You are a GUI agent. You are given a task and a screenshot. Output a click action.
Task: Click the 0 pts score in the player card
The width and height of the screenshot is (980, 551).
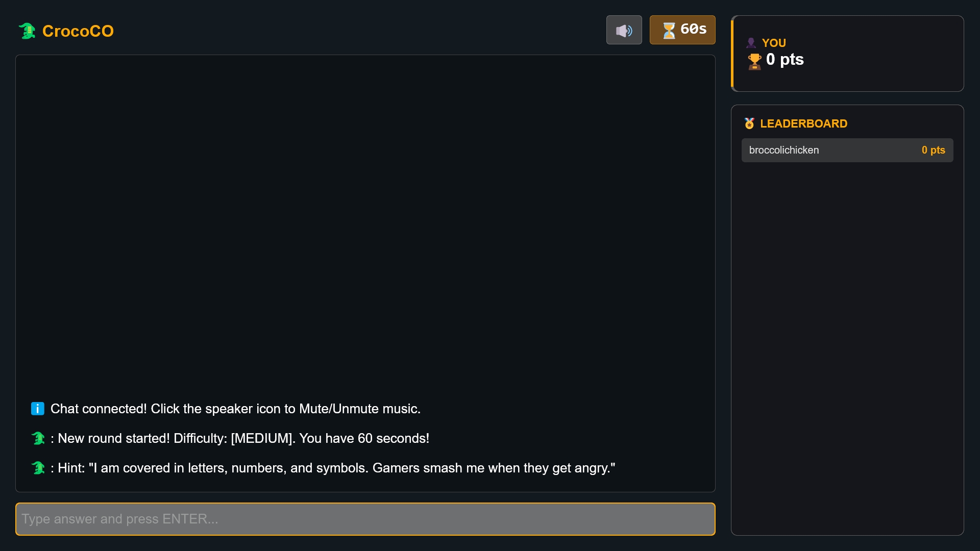pyautogui.click(x=785, y=60)
